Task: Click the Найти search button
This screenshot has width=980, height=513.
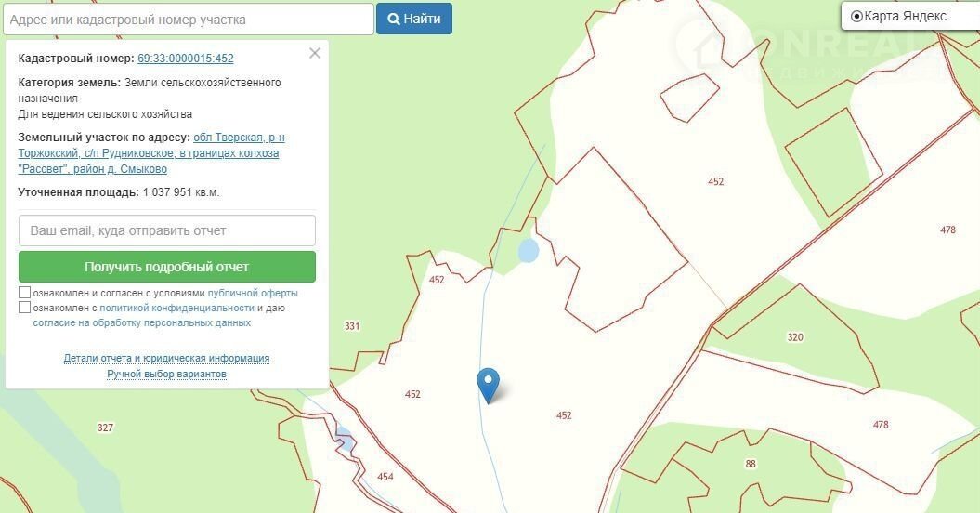Action: pyautogui.click(x=413, y=19)
